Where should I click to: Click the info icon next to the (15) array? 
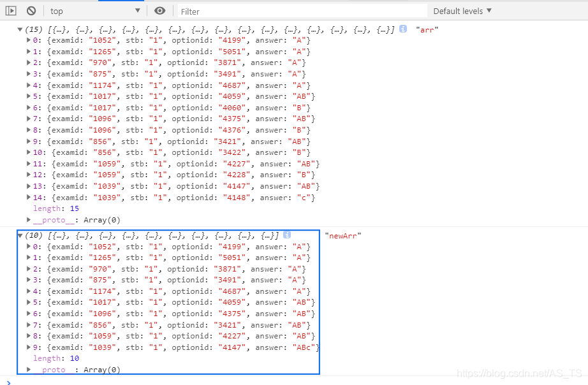pos(403,29)
